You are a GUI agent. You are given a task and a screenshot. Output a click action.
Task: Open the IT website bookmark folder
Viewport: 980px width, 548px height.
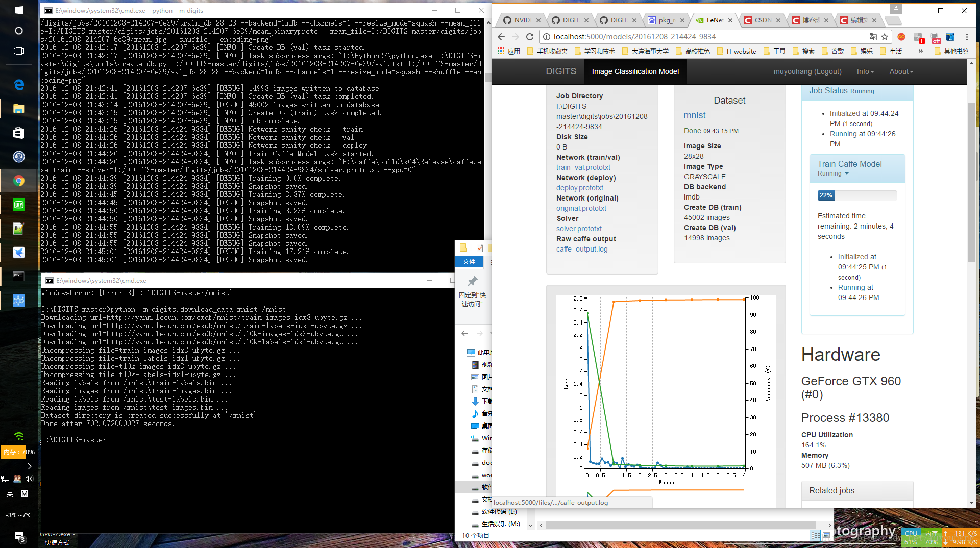click(737, 51)
